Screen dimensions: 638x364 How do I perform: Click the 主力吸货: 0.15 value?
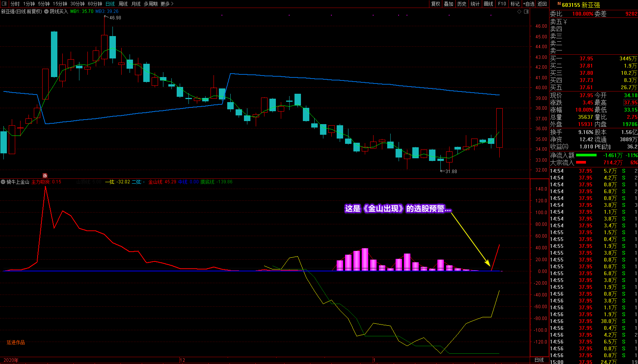click(46, 182)
